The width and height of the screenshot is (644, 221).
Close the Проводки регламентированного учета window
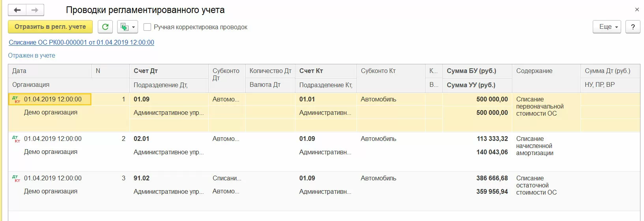coord(637,9)
